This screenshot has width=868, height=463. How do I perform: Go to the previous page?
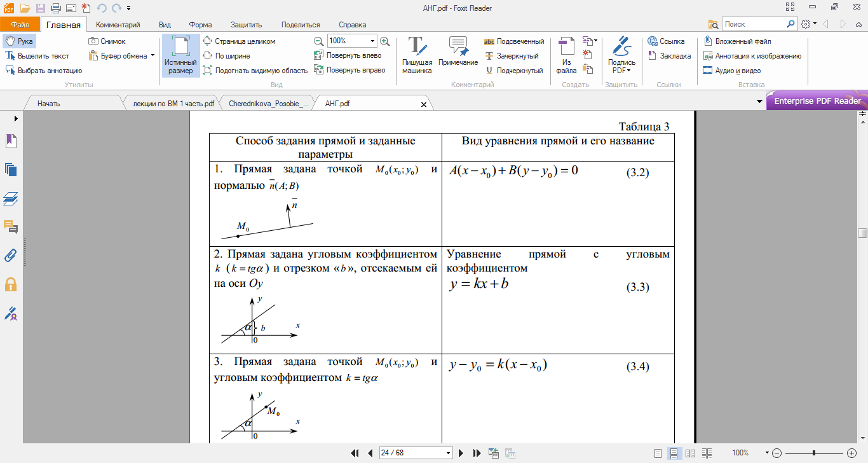click(370, 453)
